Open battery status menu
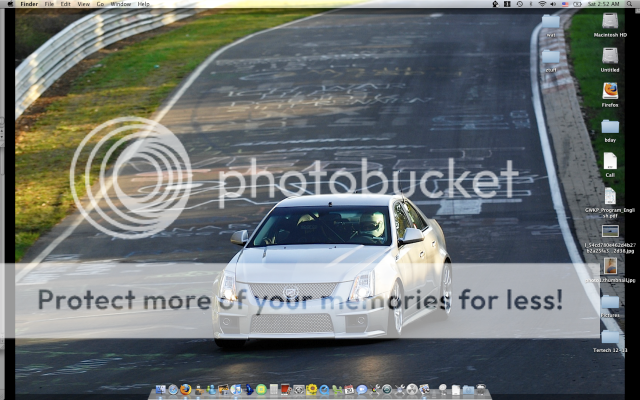 click(x=577, y=4)
